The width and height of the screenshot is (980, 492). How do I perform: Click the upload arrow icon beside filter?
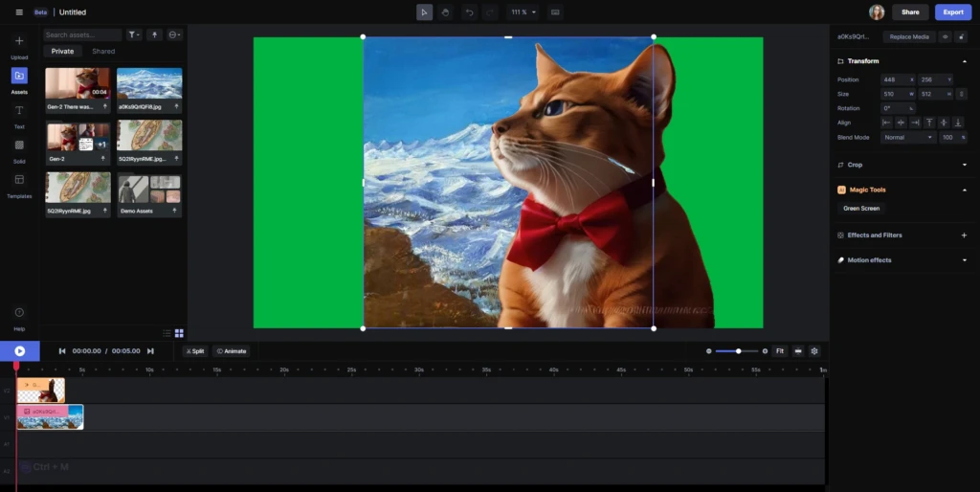coord(154,35)
